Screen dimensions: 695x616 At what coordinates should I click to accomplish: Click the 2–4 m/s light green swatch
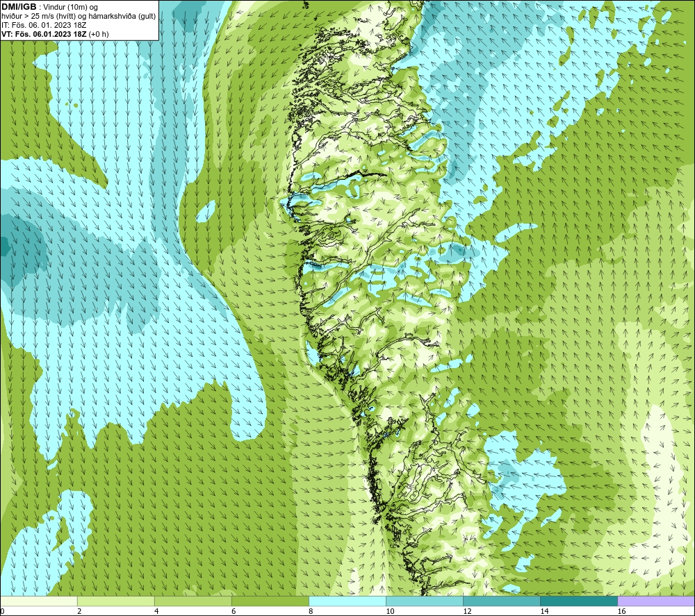point(115,601)
